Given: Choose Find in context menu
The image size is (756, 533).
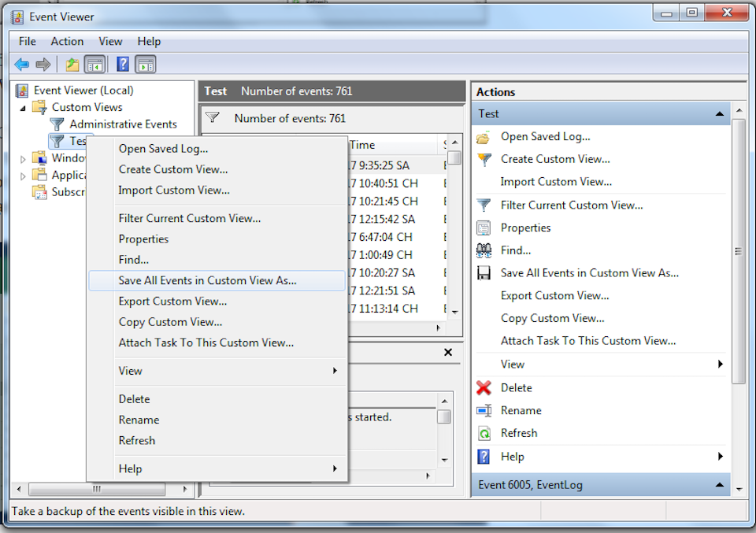Looking at the screenshot, I should 217,260.
